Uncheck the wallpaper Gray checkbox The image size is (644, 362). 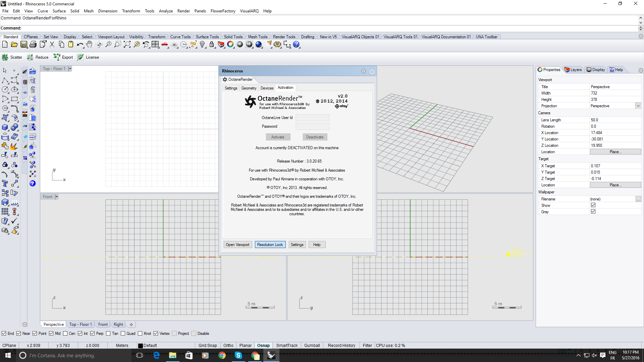tap(593, 212)
